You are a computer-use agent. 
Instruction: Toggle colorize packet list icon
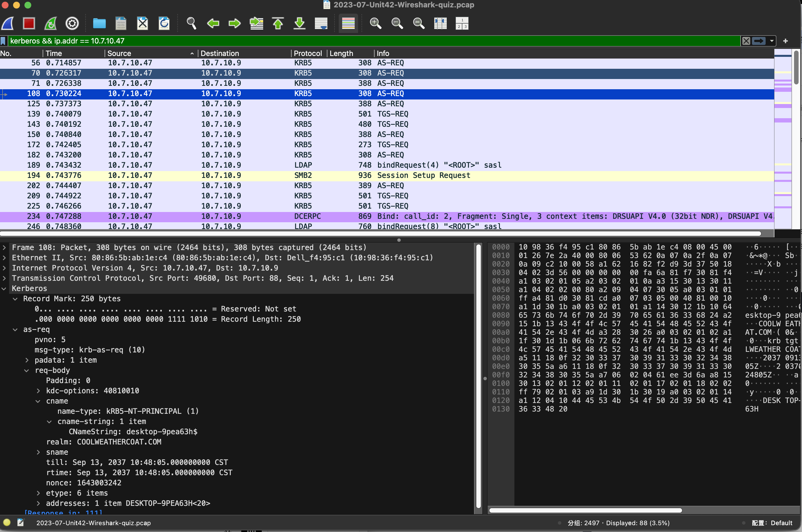[348, 23]
